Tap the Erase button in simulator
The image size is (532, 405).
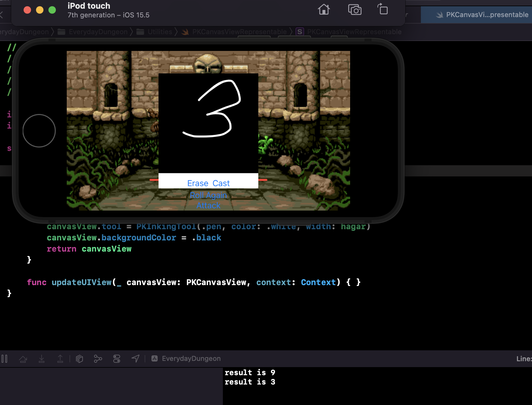pos(198,183)
